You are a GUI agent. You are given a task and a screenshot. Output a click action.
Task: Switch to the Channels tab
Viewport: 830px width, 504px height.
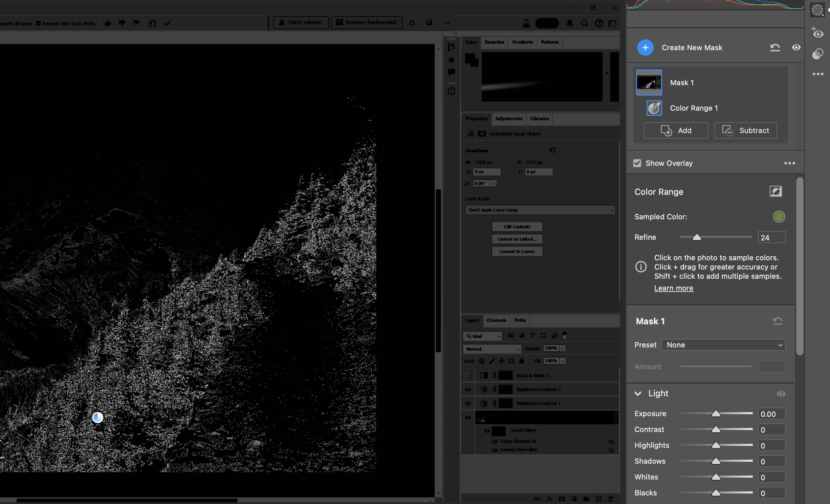496,320
